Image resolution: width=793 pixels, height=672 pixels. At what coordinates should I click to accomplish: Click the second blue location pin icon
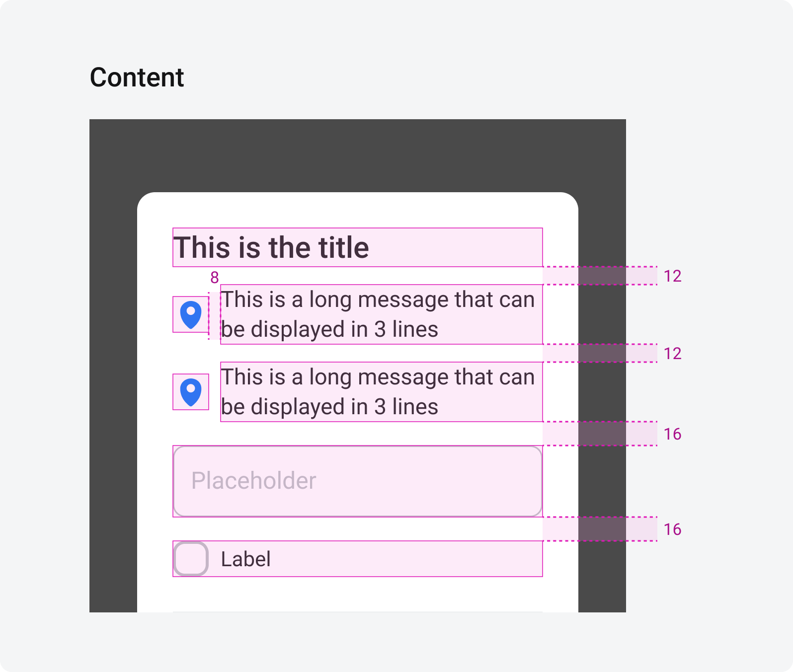(191, 392)
